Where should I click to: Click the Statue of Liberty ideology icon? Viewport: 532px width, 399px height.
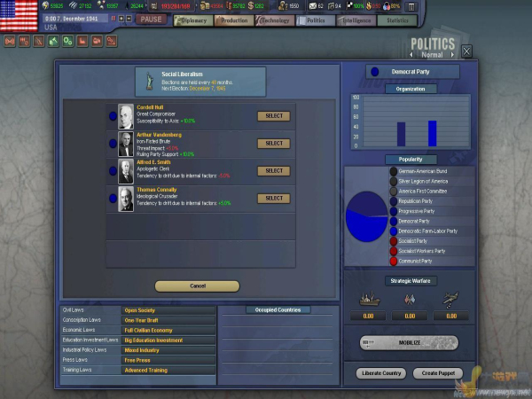[149, 81]
